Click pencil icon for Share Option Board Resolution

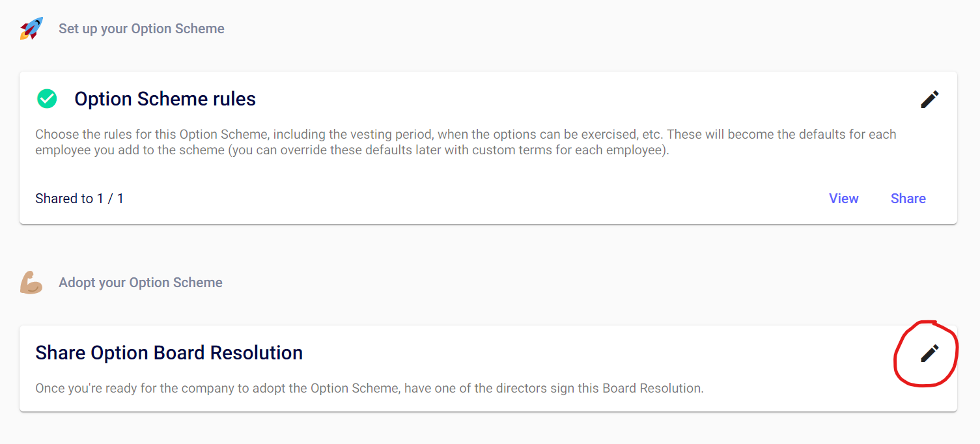929,353
